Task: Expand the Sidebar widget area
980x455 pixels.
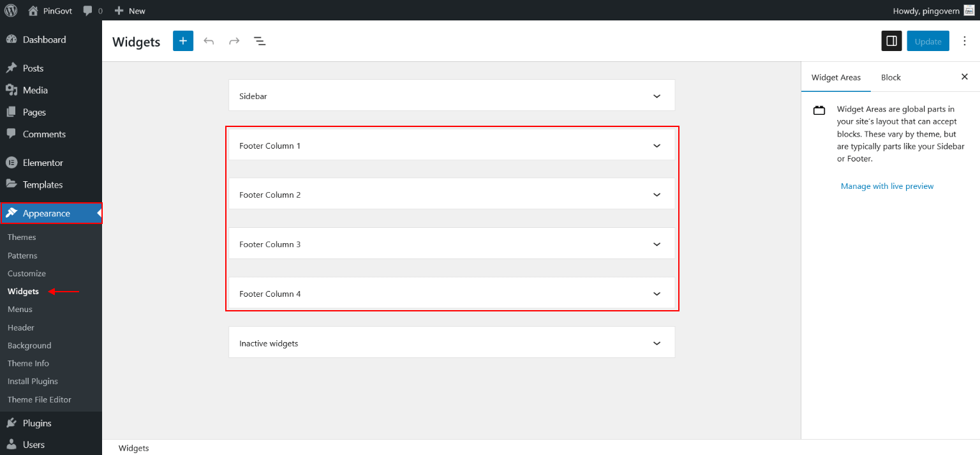Action: tap(657, 96)
